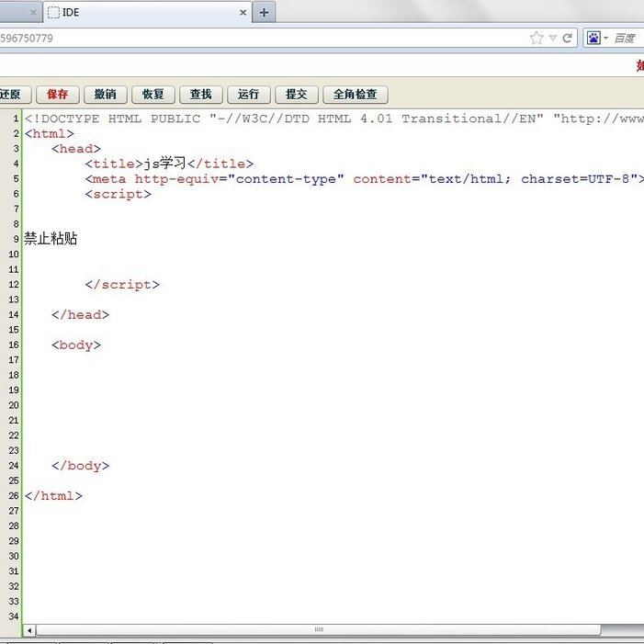The image size is (644, 644).
Task: Click the 保存 (save) button
Action: (x=58, y=95)
